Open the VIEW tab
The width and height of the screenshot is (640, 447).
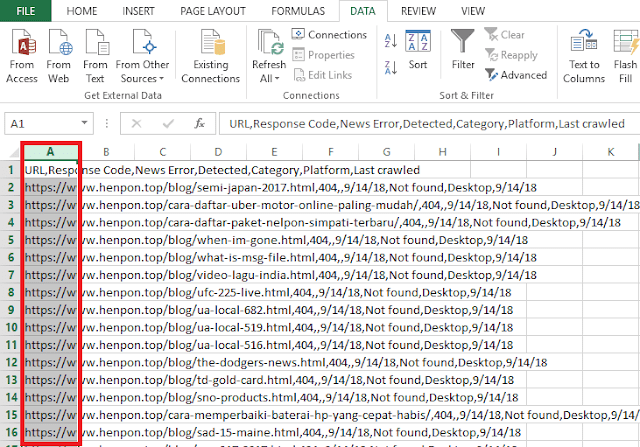[x=473, y=11]
